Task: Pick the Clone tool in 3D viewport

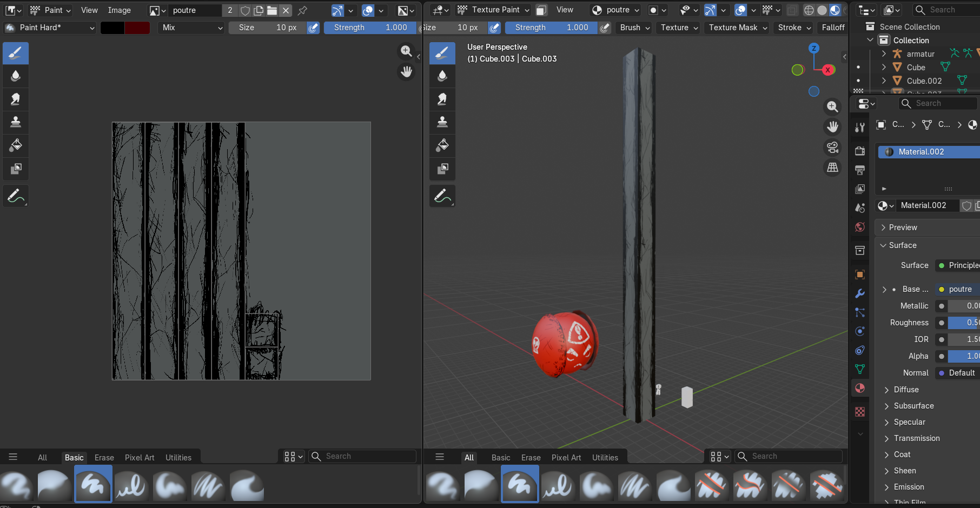Action: (x=442, y=122)
